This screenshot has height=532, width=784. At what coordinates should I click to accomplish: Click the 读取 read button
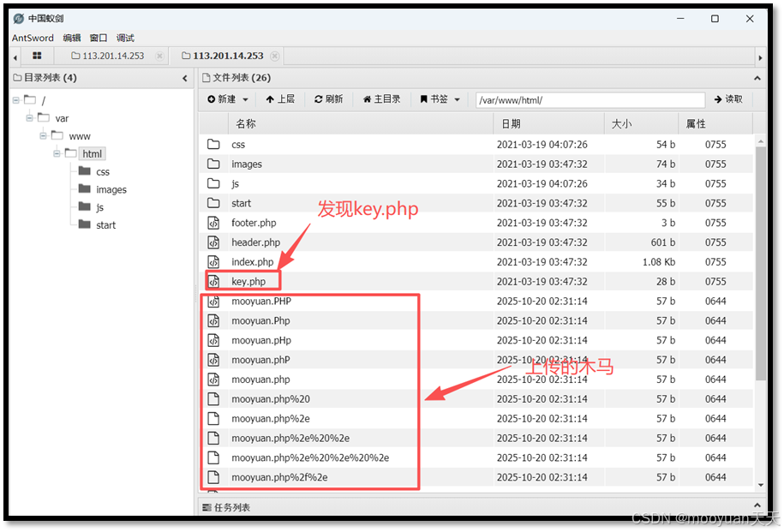click(x=728, y=99)
